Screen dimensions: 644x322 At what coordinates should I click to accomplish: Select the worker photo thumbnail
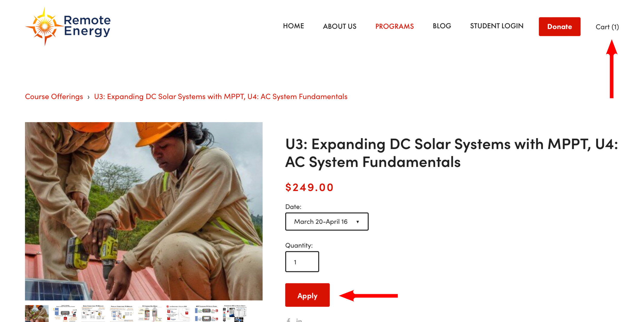pos(37,313)
